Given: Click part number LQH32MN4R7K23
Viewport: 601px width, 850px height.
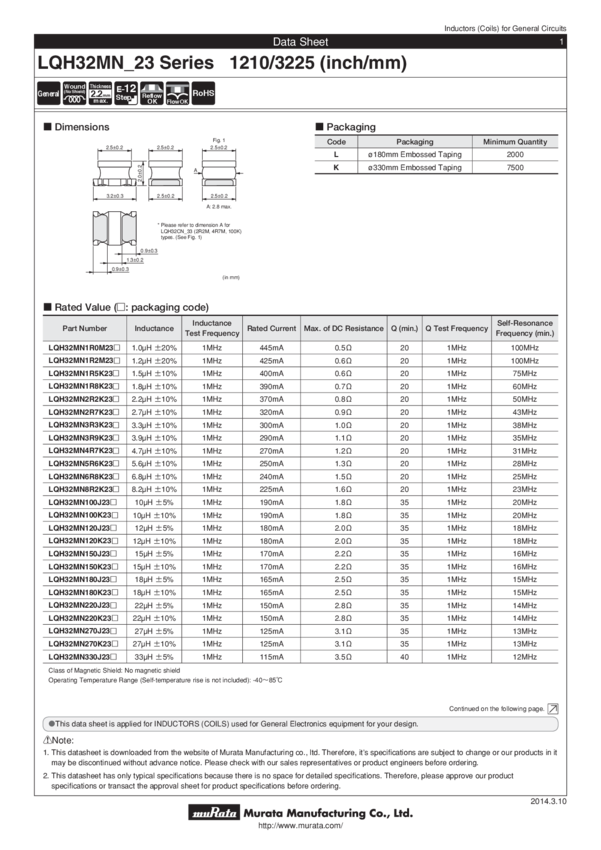Looking at the screenshot, I should pyautogui.click(x=84, y=450).
